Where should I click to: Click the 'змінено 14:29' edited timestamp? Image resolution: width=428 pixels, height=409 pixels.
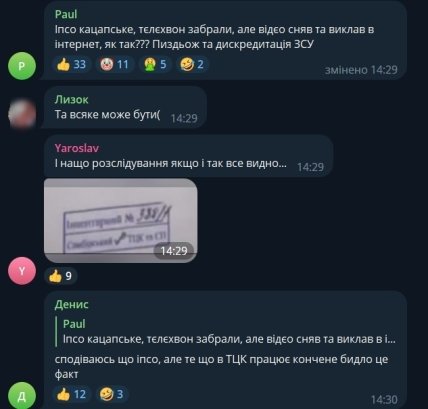pyautogui.click(x=361, y=70)
